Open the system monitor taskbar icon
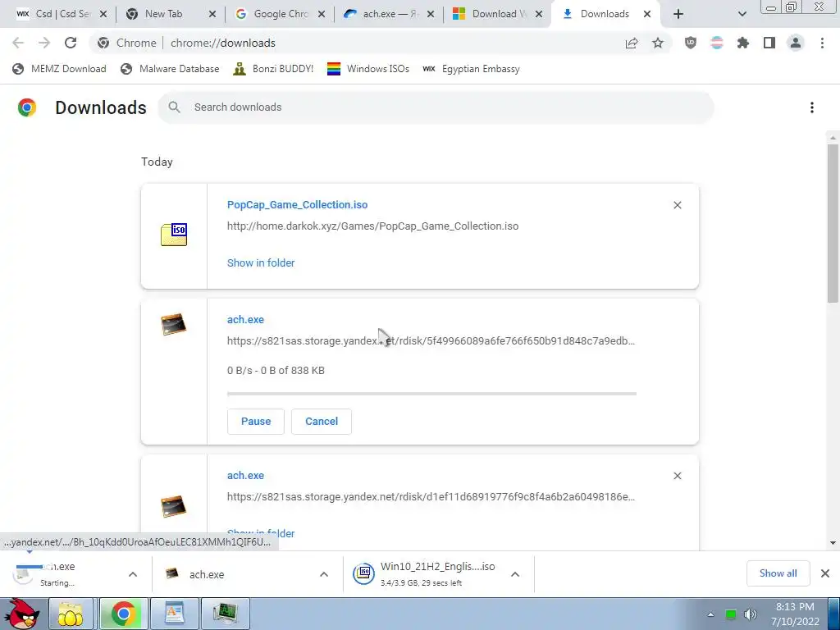 tap(225, 614)
